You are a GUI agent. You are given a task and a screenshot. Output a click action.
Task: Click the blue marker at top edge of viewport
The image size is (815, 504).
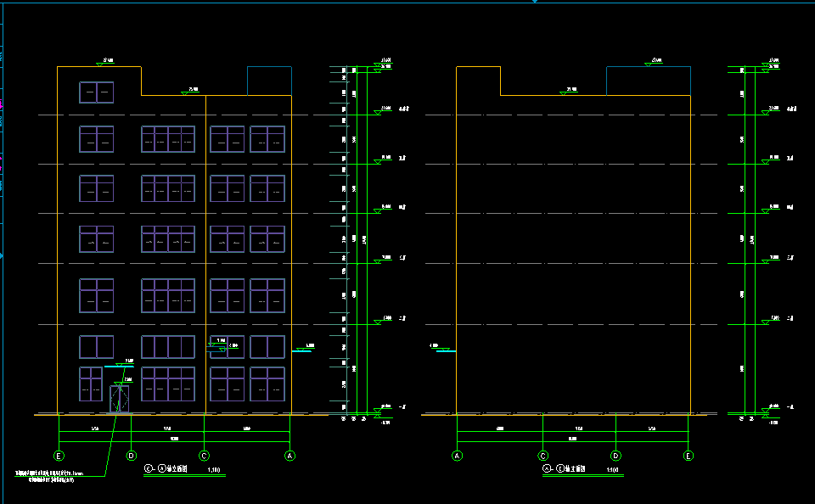(535, 2)
